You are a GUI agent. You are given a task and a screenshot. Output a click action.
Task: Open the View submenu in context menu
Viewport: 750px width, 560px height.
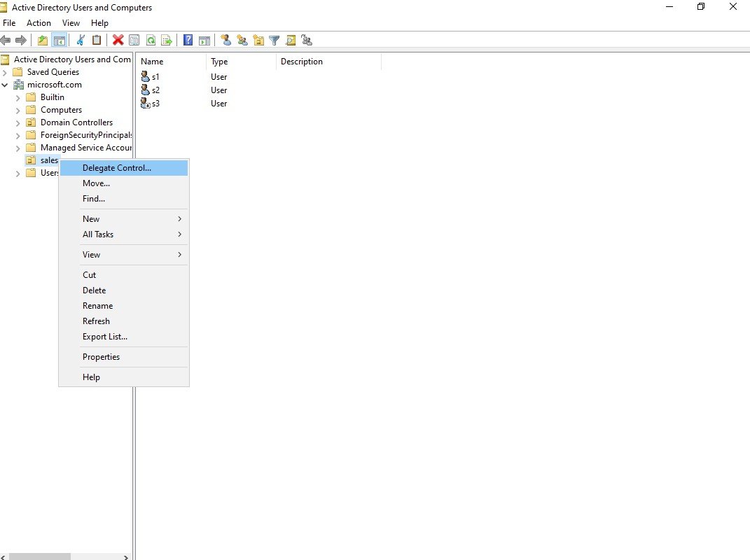click(124, 254)
